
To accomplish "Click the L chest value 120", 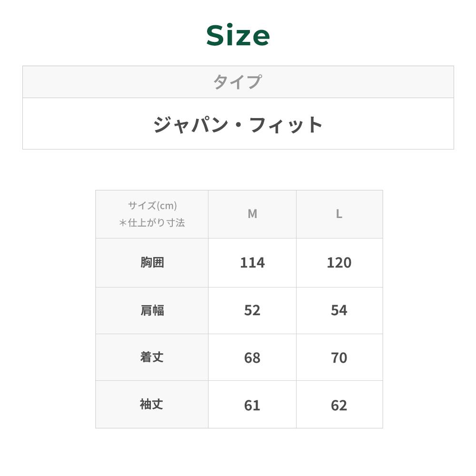I will pyautogui.click(x=339, y=263).
